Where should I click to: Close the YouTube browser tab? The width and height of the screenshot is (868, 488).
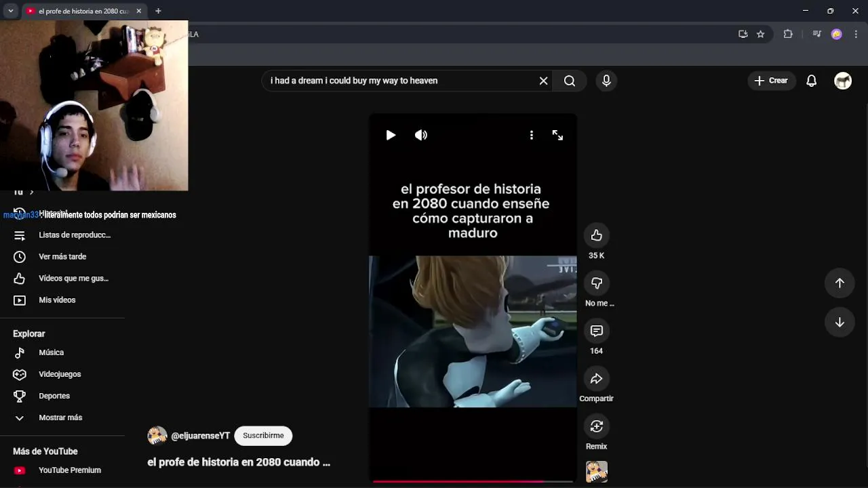[x=139, y=11]
